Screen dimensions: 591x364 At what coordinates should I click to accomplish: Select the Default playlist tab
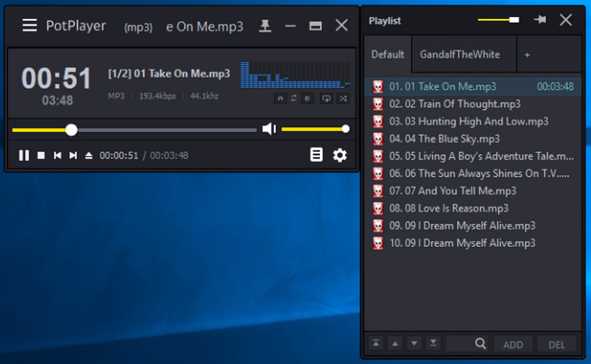tap(387, 55)
